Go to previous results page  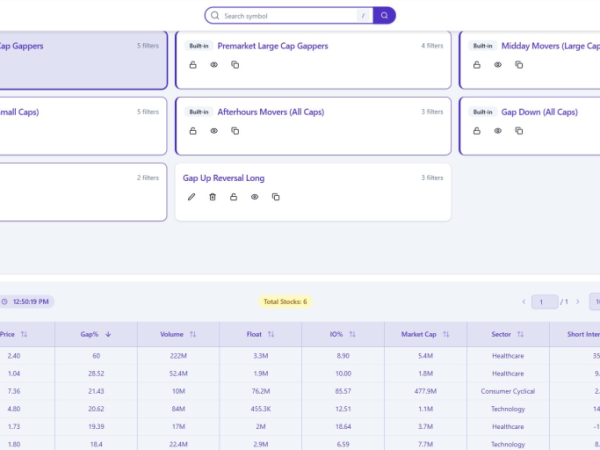click(x=522, y=301)
